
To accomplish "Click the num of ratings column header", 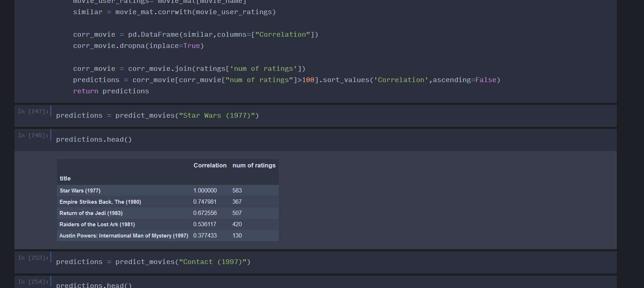I will (x=254, y=165).
